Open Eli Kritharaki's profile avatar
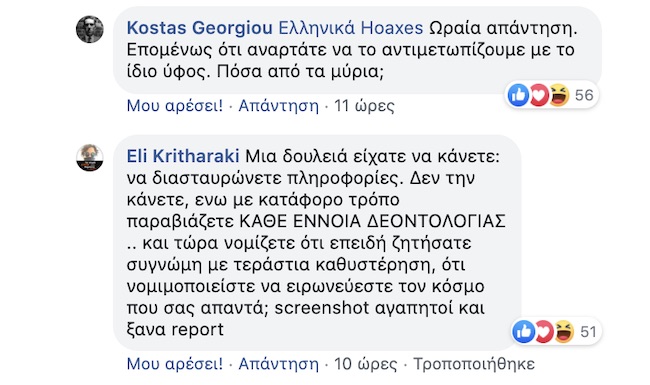650x385 pixels. [x=90, y=157]
